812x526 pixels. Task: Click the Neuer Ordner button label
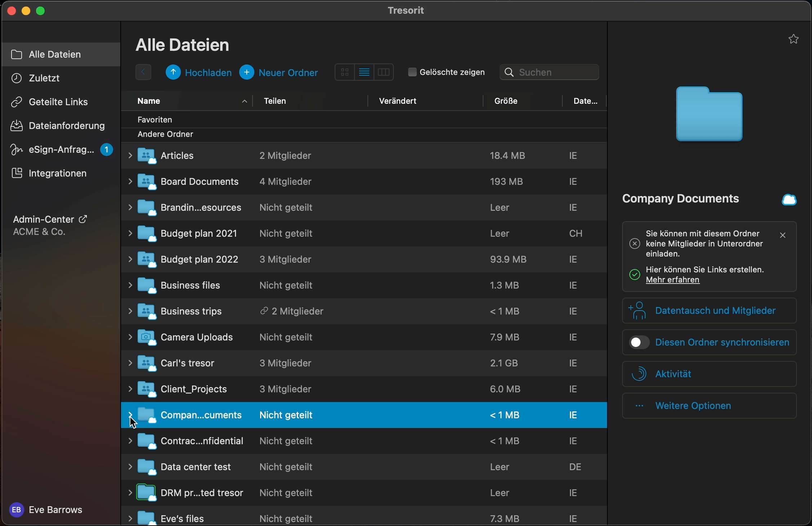[x=288, y=73]
